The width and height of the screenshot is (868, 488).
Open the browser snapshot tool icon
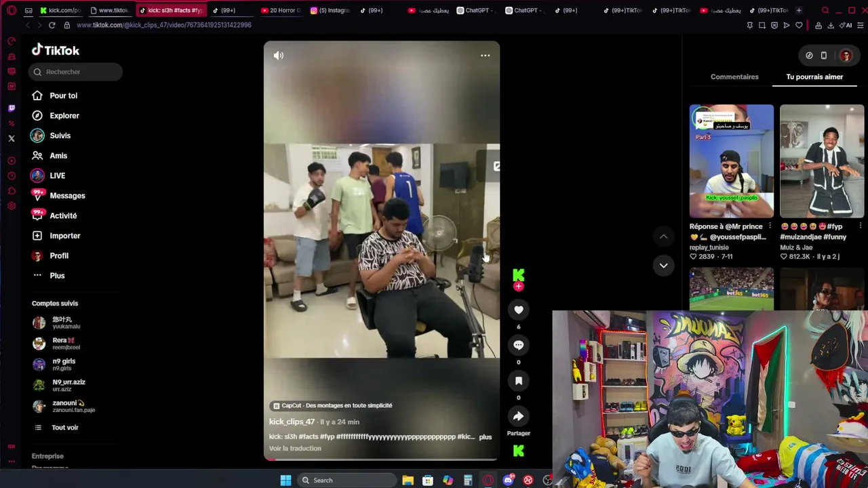pos(762,25)
